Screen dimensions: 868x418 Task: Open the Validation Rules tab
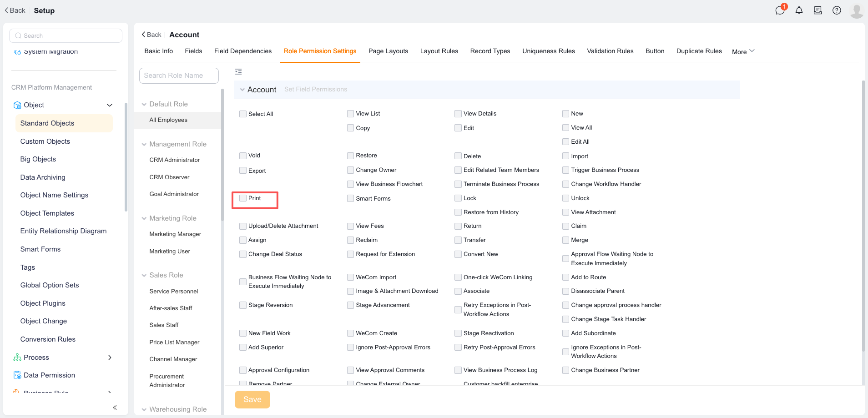(x=610, y=51)
